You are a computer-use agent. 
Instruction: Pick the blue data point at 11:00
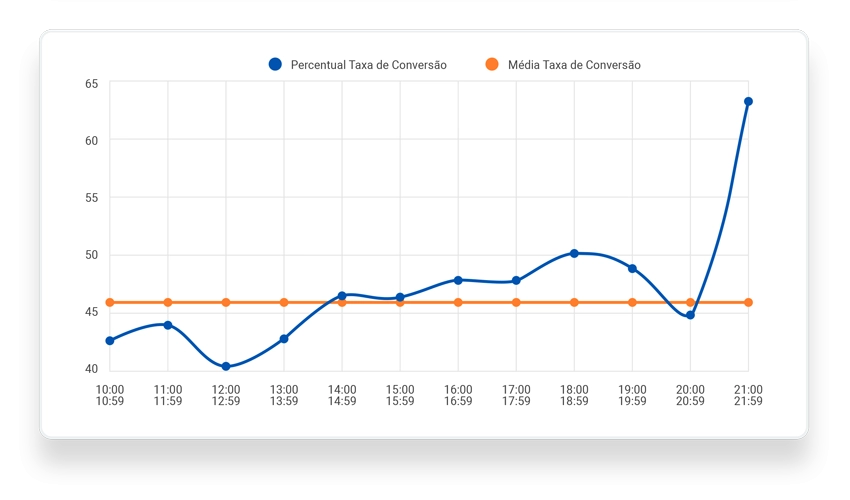(x=168, y=325)
